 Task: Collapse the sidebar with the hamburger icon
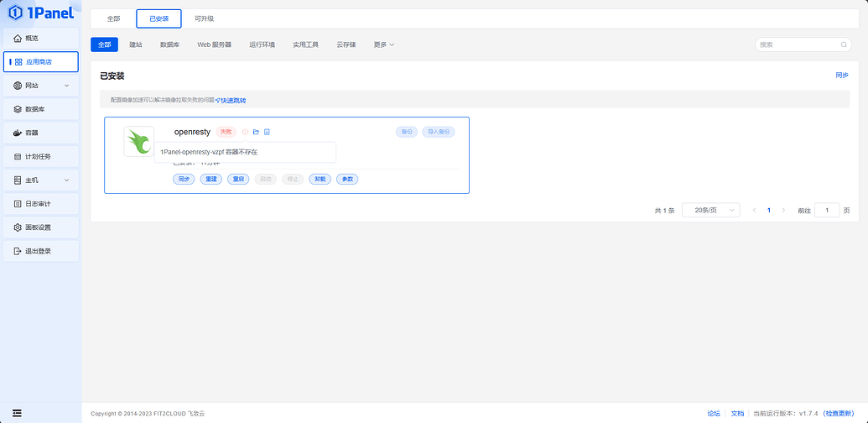pyautogui.click(x=17, y=413)
